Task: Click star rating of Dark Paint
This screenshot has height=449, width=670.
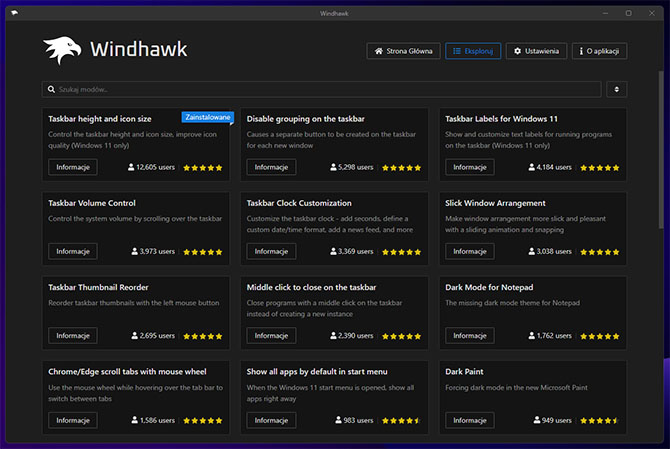Action: [x=600, y=420]
